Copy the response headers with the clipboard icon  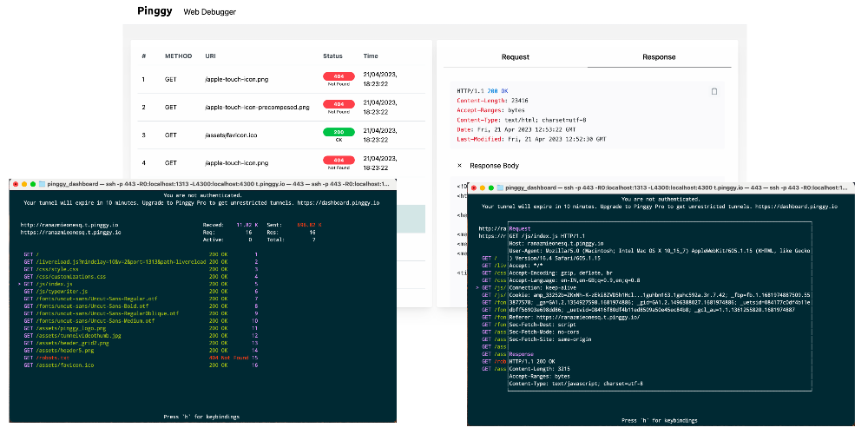click(714, 91)
